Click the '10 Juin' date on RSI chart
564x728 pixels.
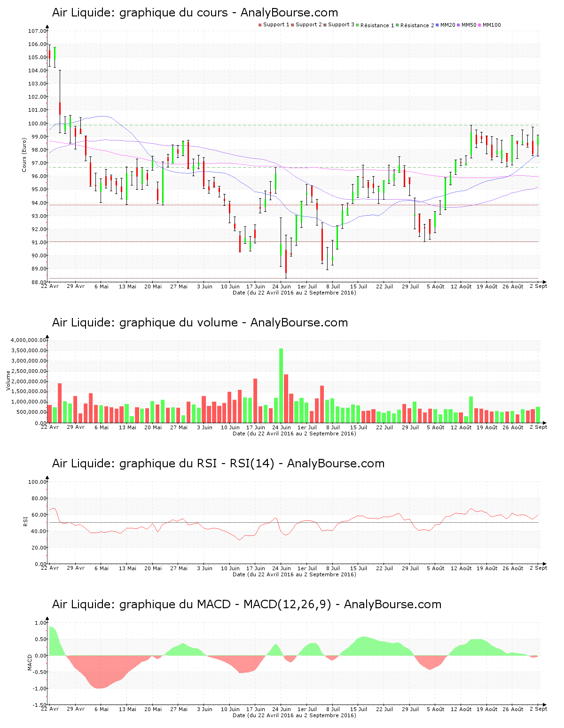[x=230, y=568]
